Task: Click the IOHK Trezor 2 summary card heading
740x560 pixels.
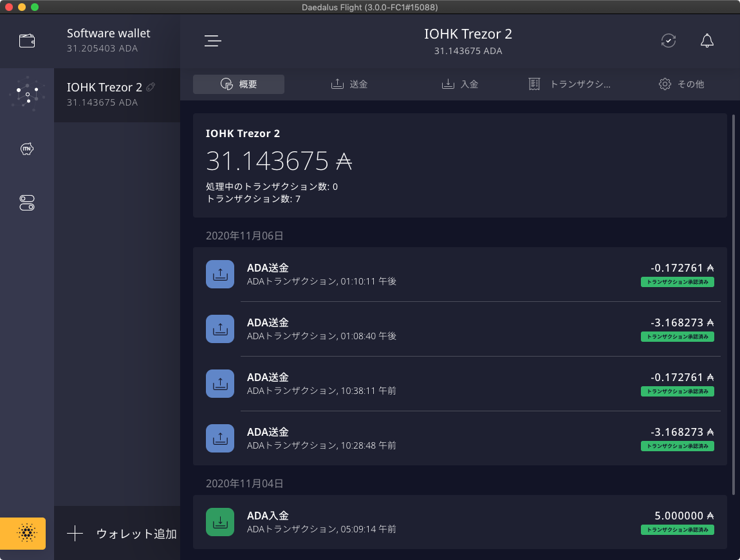Action: click(243, 134)
